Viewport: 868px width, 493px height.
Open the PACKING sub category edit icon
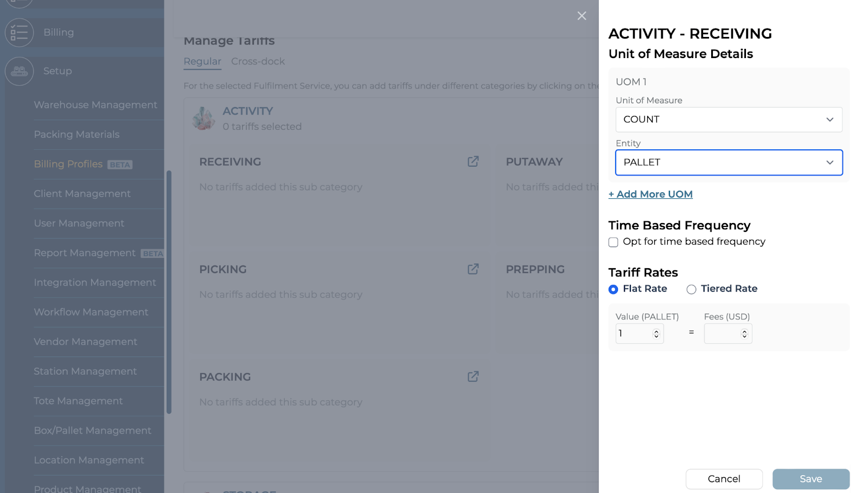pyautogui.click(x=473, y=376)
